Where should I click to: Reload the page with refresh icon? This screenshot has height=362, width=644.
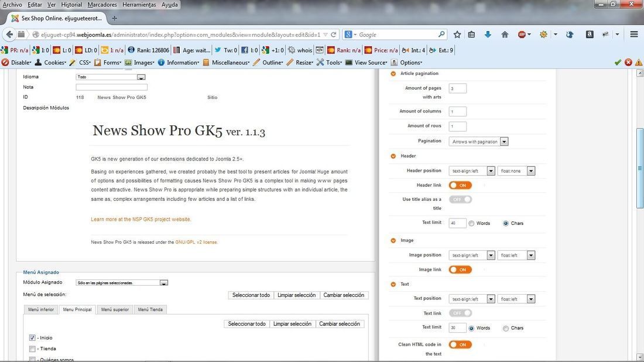coord(334,35)
